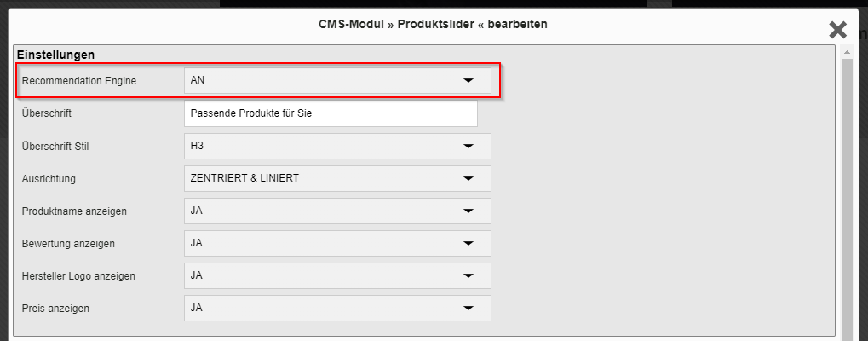Toggle Produktname anzeigen value JA
Screen dimensions: 868x341
[337, 211]
